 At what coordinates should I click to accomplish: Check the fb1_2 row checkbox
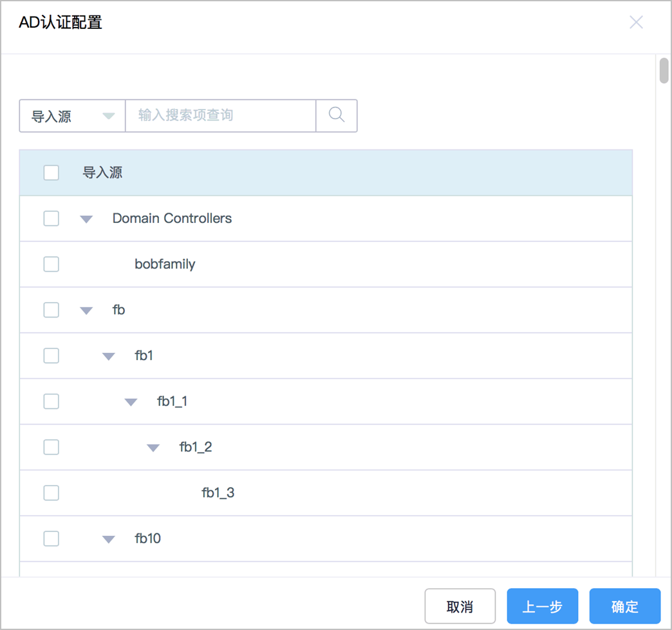tap(51, 447)
